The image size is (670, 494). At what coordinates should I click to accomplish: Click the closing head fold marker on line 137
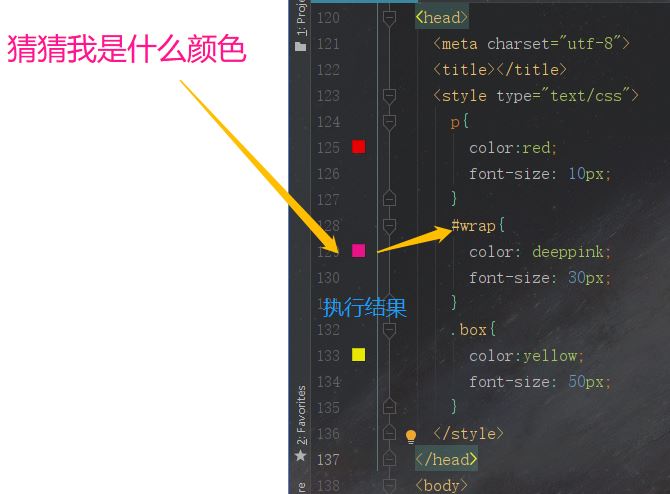[x=389, y=459]
